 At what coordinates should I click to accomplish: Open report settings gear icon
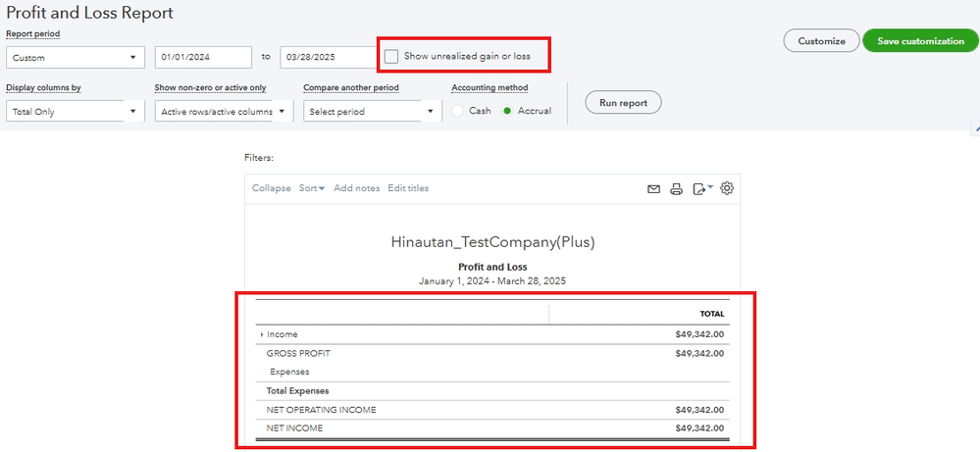pos(727,188)
